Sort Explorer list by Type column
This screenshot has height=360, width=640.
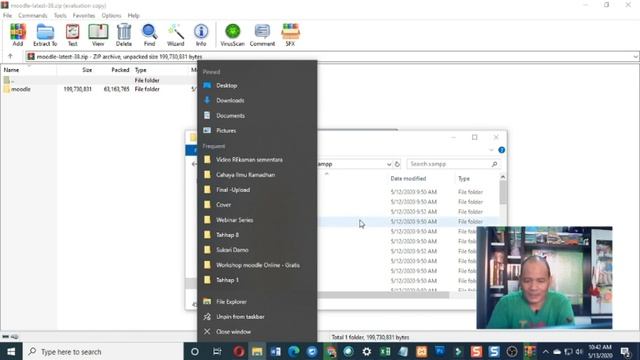coord(464,178)
